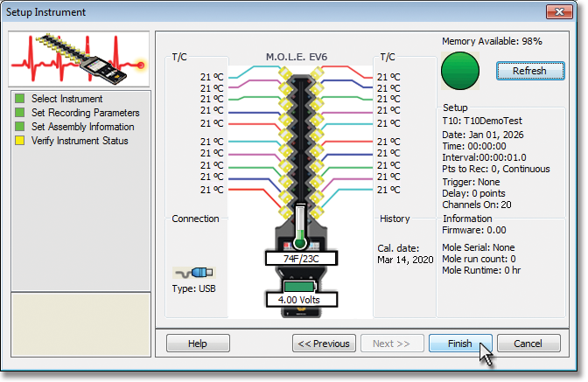Click the Refresh button
The image size is (588, 382).
(x=530, y=71)
